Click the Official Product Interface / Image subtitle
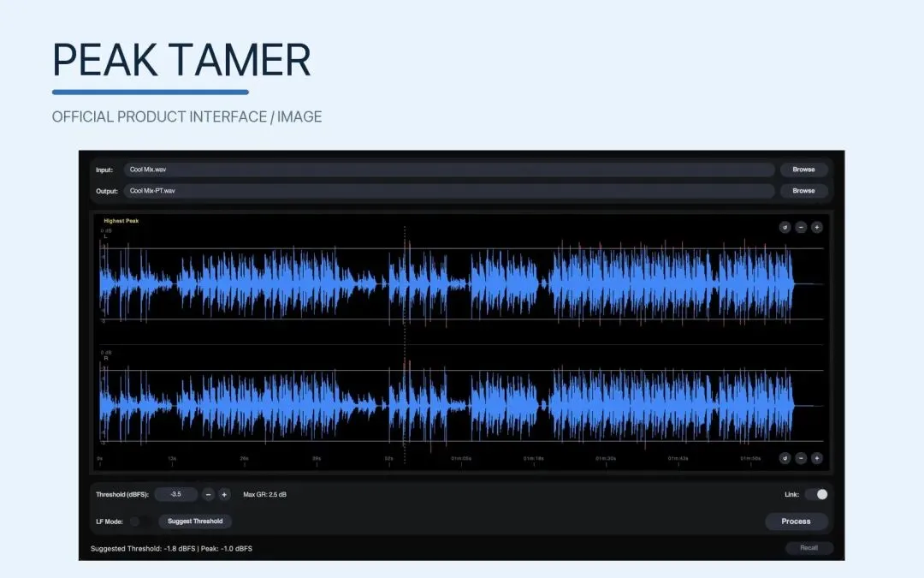 187,116
